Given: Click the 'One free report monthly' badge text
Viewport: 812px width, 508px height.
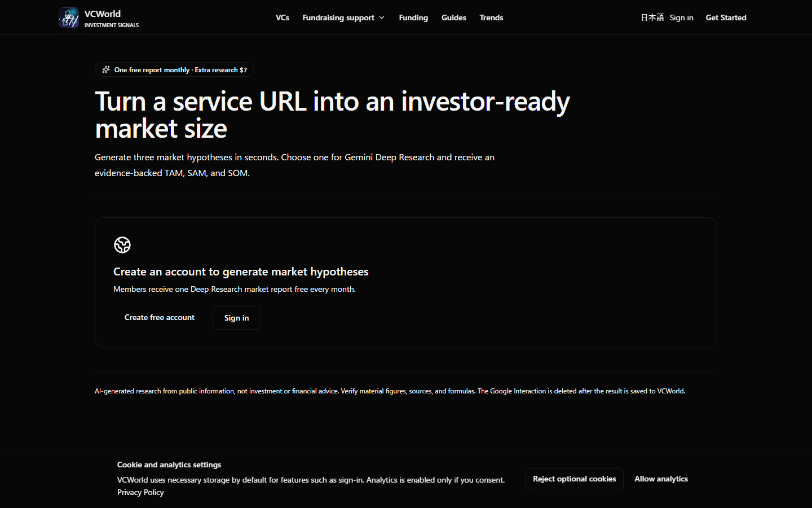Looking at the screenshot, I should (x=180, y=70).
